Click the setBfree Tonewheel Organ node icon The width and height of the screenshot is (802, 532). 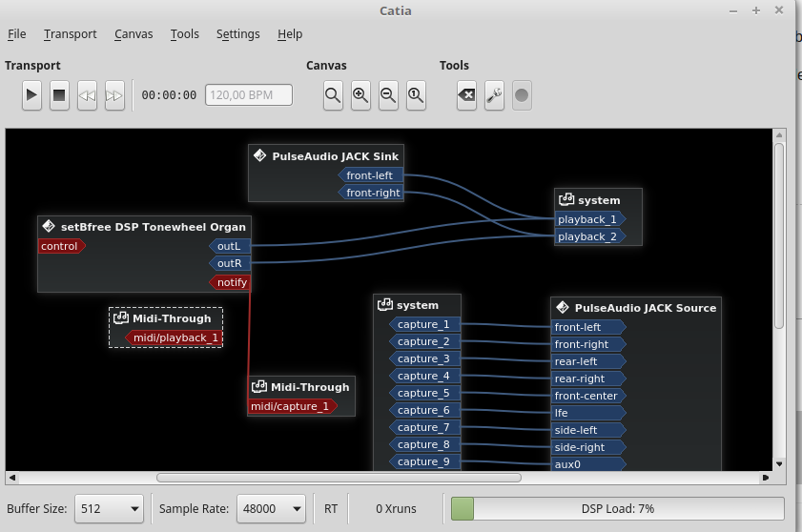49,226
